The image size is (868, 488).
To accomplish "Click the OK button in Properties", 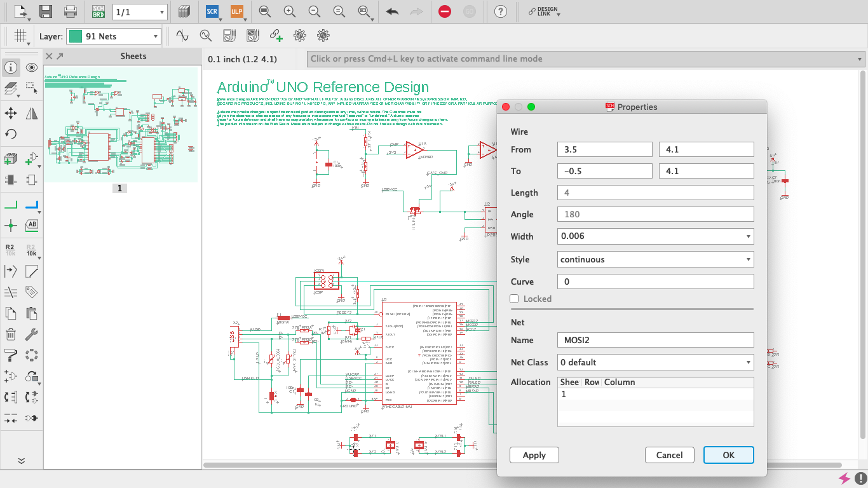I will point(729,455).
